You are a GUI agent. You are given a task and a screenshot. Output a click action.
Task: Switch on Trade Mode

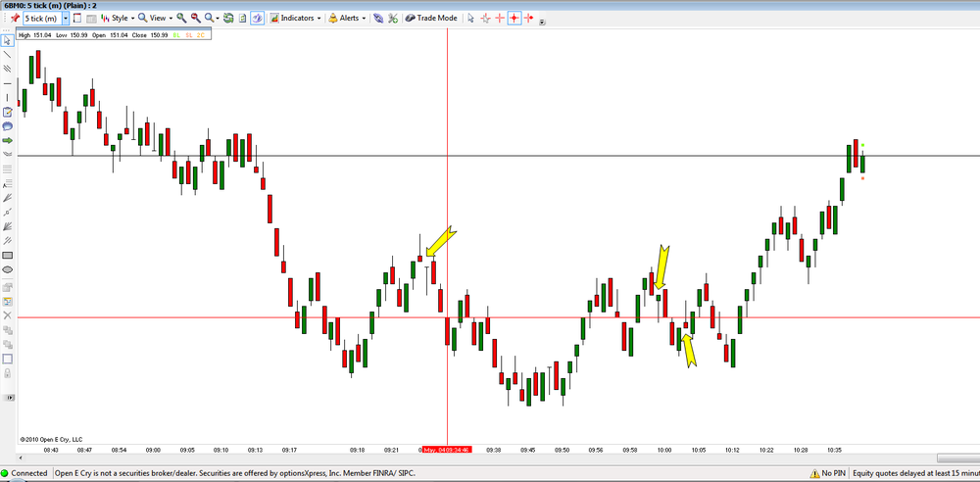[431, 19]
